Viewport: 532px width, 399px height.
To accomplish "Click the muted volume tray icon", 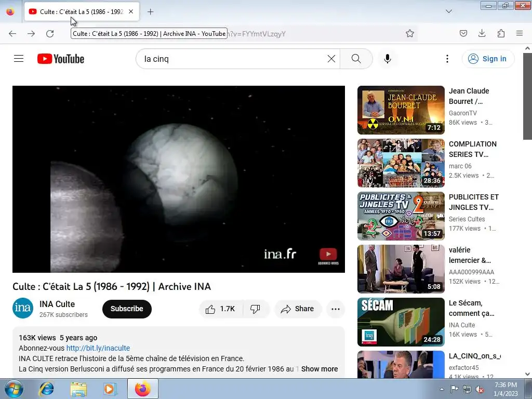I will (x=480, y=389).
